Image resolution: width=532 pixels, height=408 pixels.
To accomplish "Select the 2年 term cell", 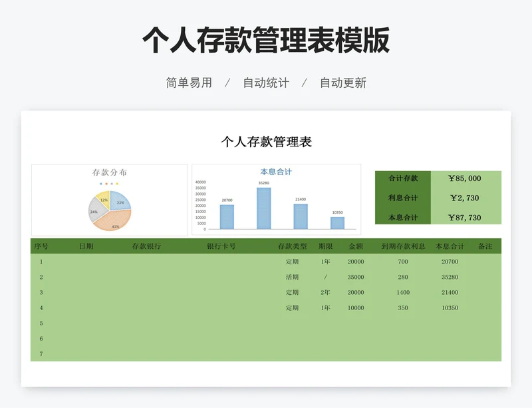I will (x=325, y=292).
